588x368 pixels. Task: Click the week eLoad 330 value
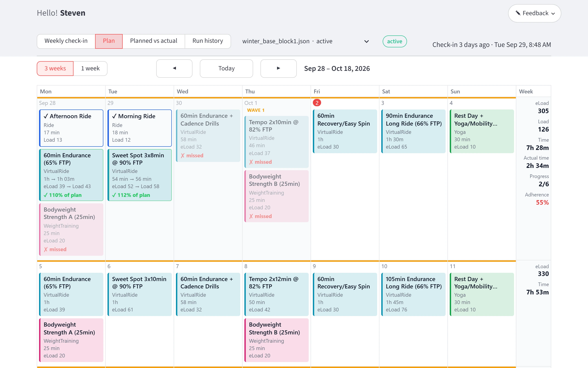coord(543,274)
